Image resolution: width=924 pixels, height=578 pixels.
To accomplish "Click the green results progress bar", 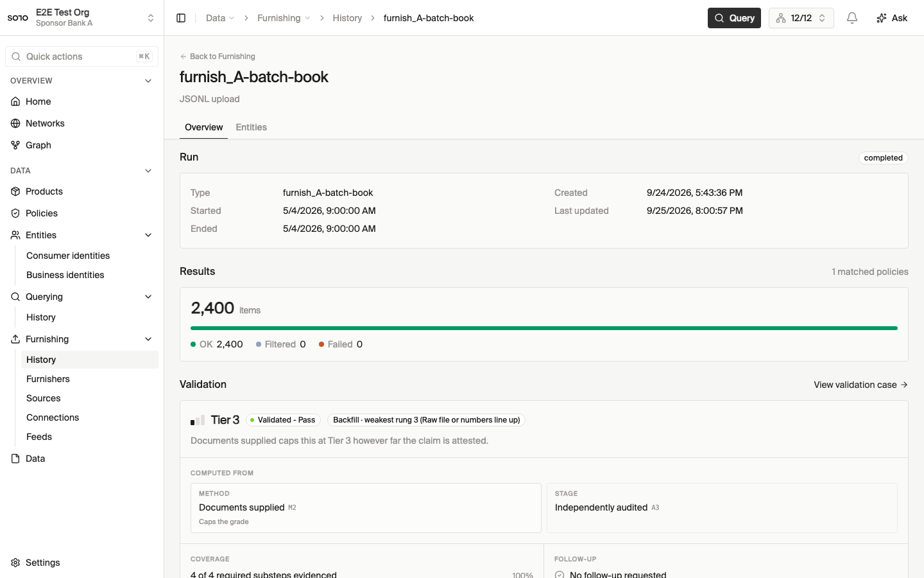I will (x=544, y=328).
